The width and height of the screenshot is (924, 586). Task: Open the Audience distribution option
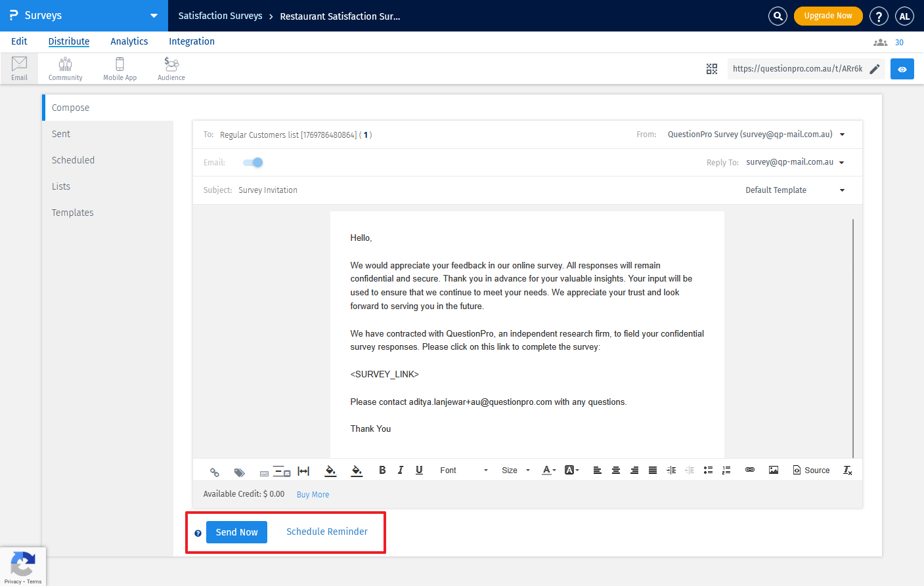coord(171,69)
